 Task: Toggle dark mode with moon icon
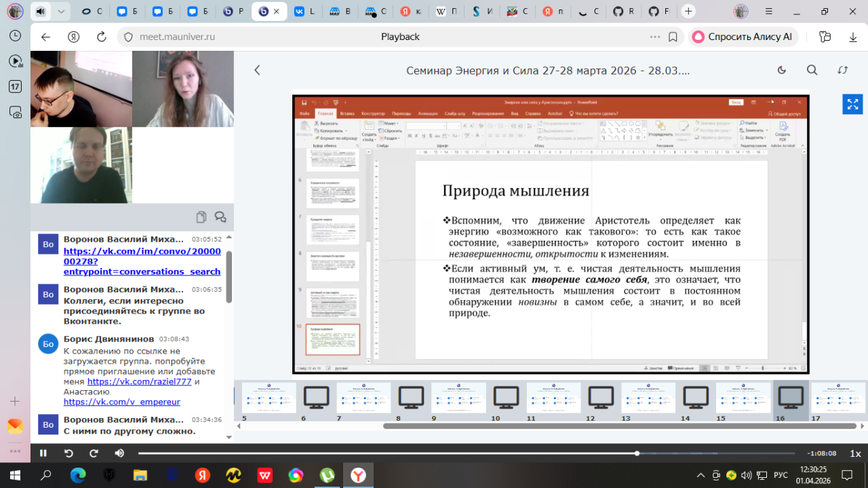coord(781,70)
